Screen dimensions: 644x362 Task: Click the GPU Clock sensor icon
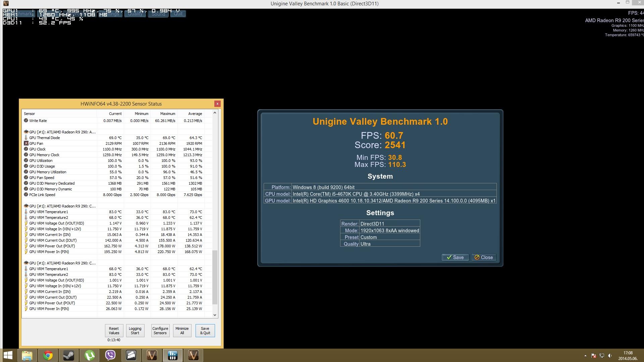point(26,149)
